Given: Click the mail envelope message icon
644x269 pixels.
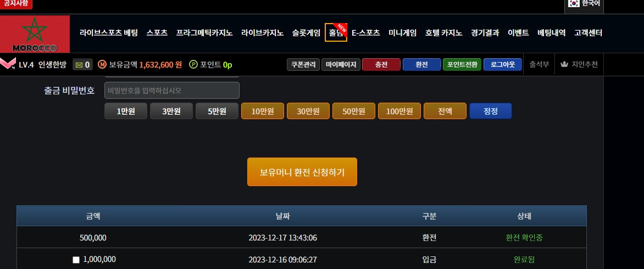Looking at the screenshot, I should [x=79, y=65].
